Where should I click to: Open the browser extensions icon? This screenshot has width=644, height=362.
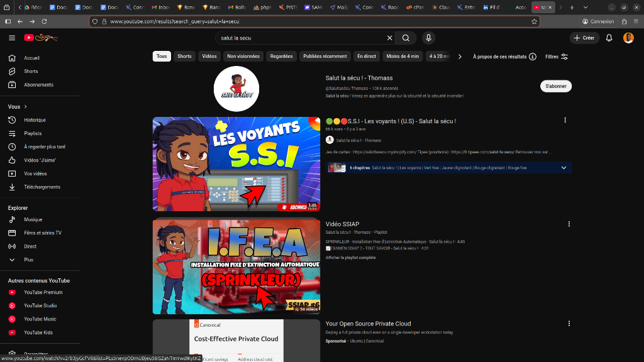[624, 21]
